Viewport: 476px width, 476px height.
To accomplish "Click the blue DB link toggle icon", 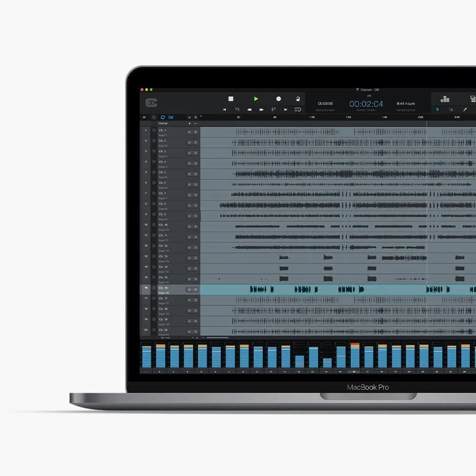I will click(x=170, y=117).
